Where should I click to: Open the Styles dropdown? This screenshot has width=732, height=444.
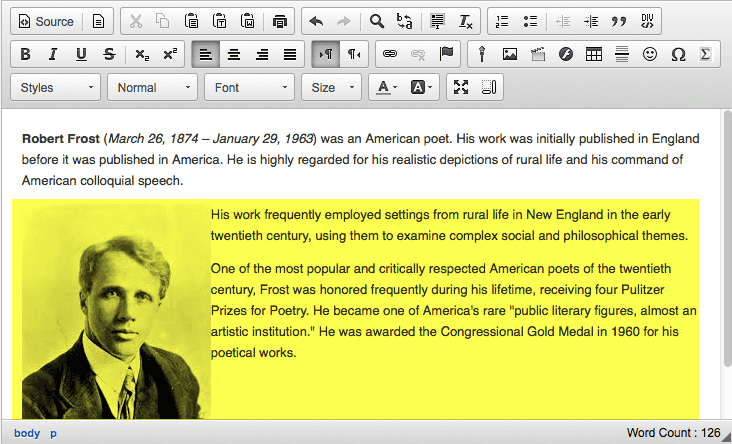point(56,87)
